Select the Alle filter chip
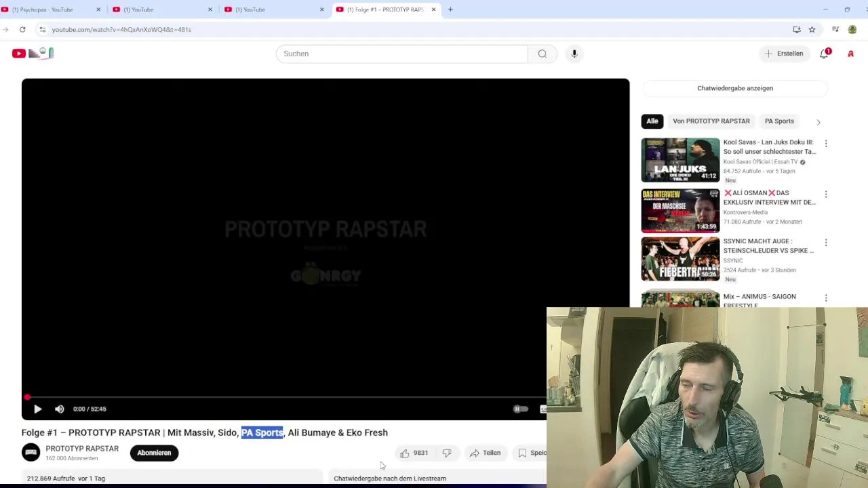Viewport: 868px width, 488px height. (x=652, y=121)
